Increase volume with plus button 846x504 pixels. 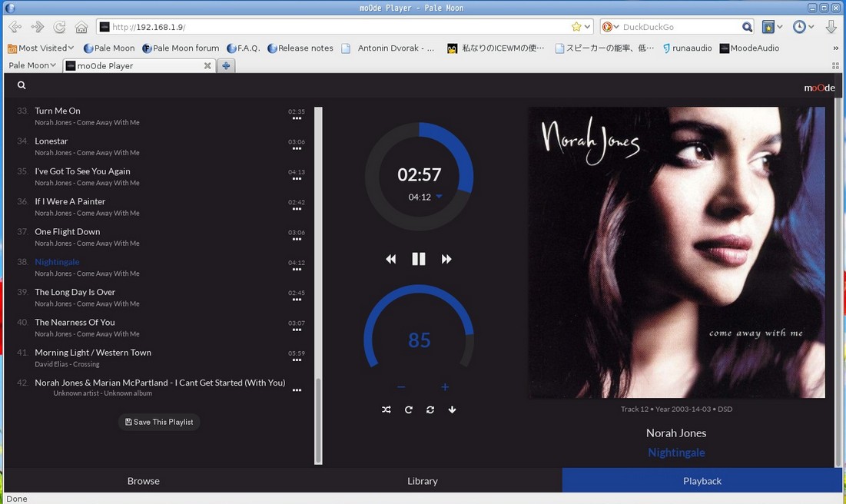pos(445,387)
